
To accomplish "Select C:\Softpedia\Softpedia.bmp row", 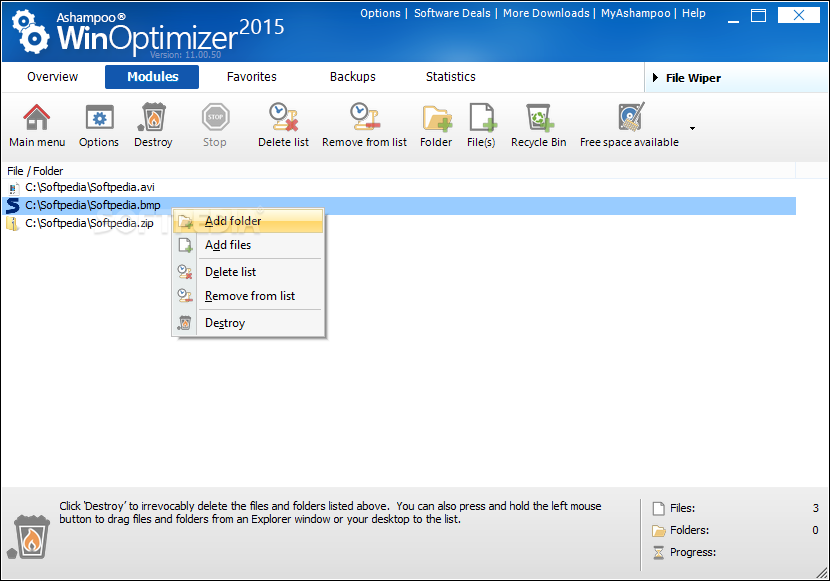I will point(399,205).
